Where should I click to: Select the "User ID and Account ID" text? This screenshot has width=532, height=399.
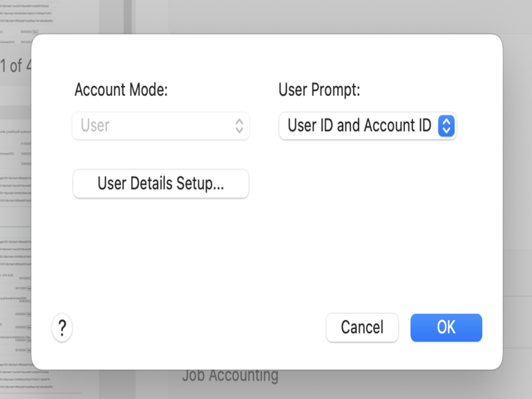point(359,126)
